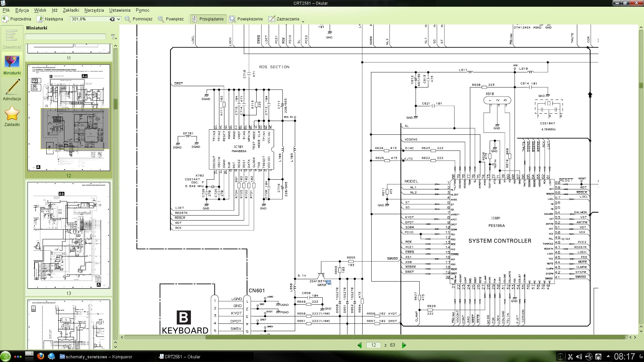The image size is (644, 362).
Task: Click the vertical scrollbar down arrow
Action: [641, 331]
